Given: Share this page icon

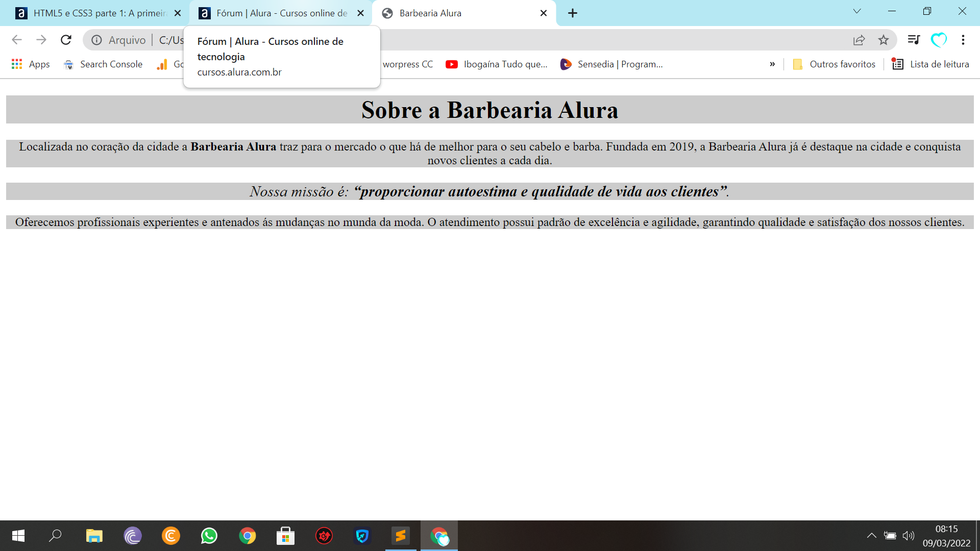Looking at the screenshot, I should pyautogui.click(x=859, y=40).
